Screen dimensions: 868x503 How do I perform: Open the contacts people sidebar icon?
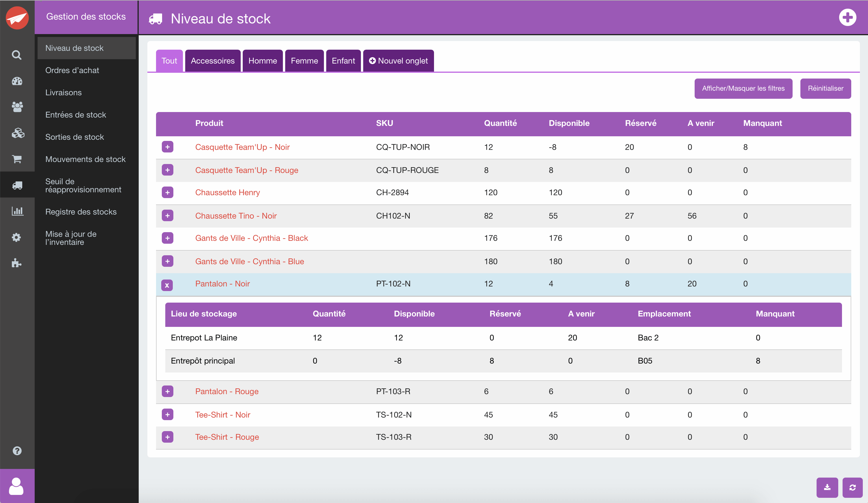(17, 107)
